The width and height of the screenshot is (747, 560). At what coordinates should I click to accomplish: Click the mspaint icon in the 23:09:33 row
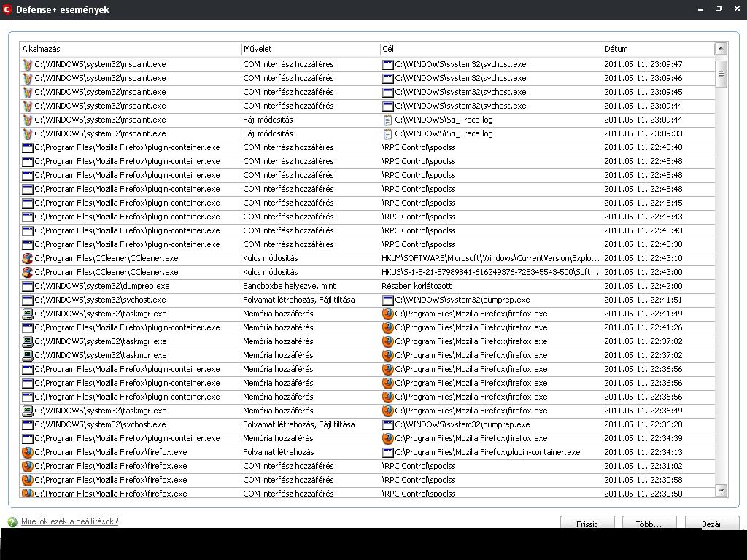(x=28, y=134)
